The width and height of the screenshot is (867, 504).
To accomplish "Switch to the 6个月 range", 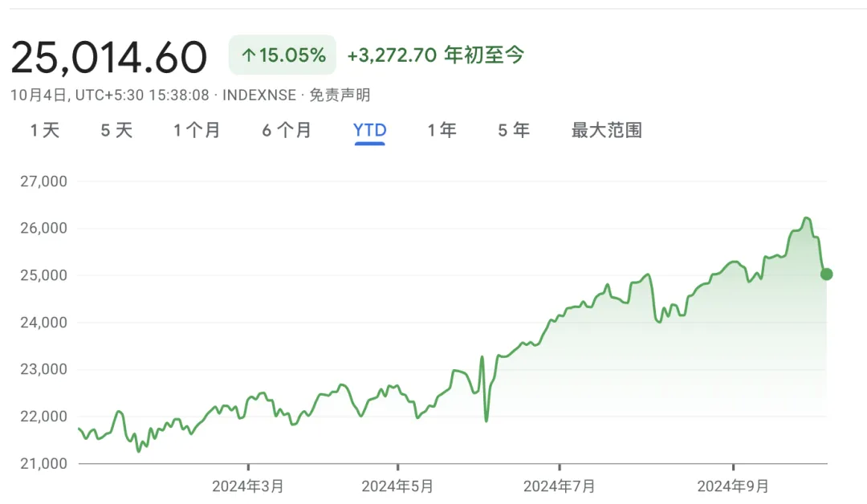I will [x=287, y=130].
